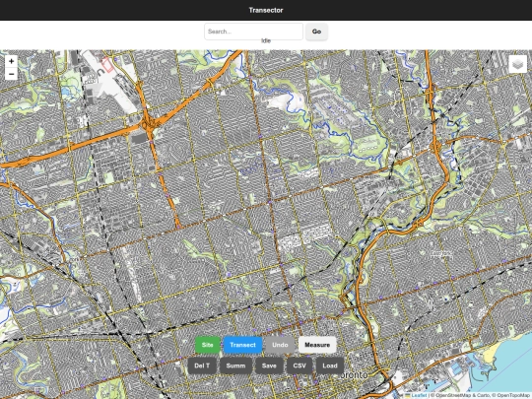Viewport: 532px width, 399px height.
Task: Click into the Search field
Action: pyautogui.click(x=254, y=32)
